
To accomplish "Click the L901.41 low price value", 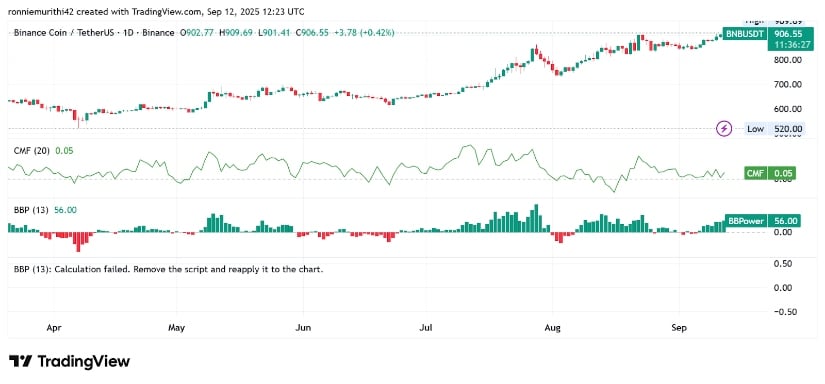I will coord(274,33).
